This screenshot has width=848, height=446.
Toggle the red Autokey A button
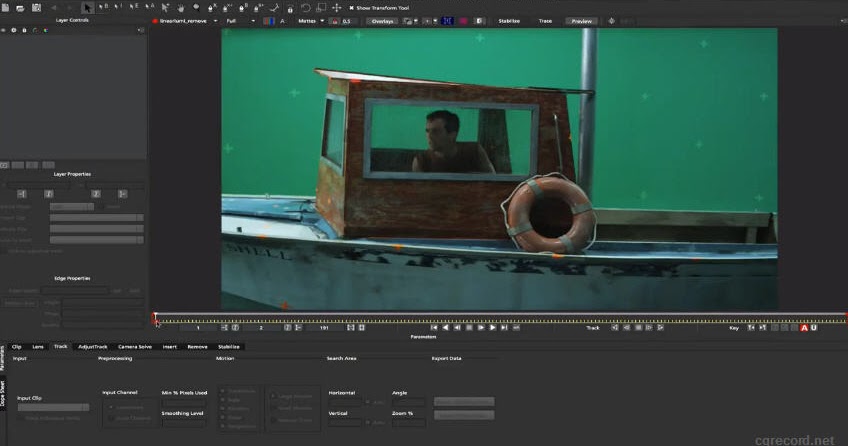pyautogui.click(x=804, y=328)
